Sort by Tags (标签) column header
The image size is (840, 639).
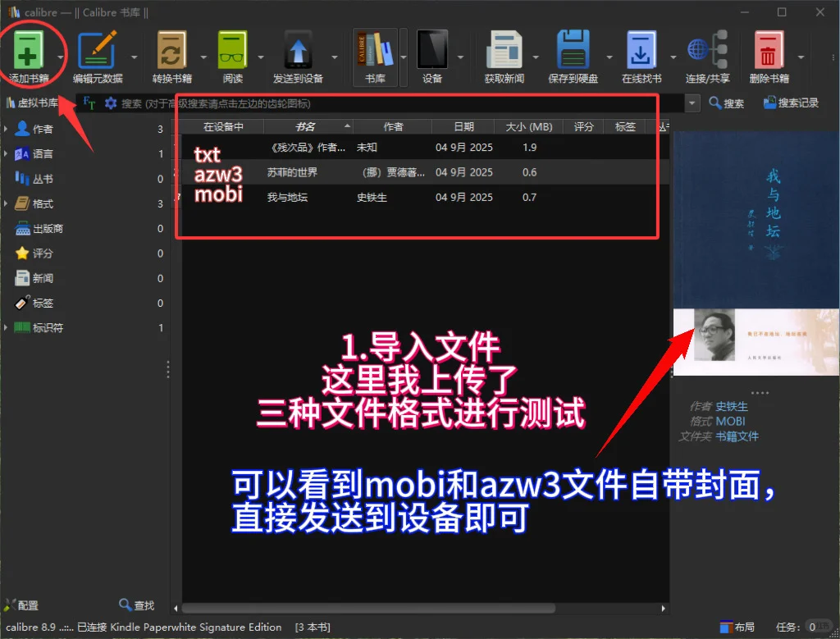click(624, 127)
